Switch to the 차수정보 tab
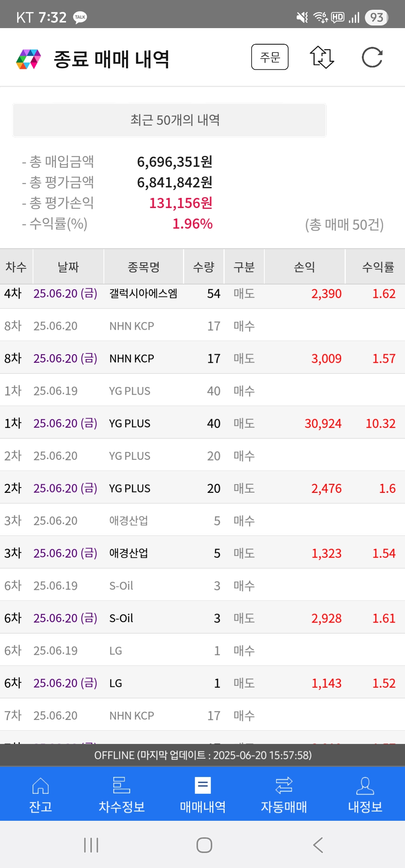The width and height of the screenshot is (405, 868). tap(121, 795)
